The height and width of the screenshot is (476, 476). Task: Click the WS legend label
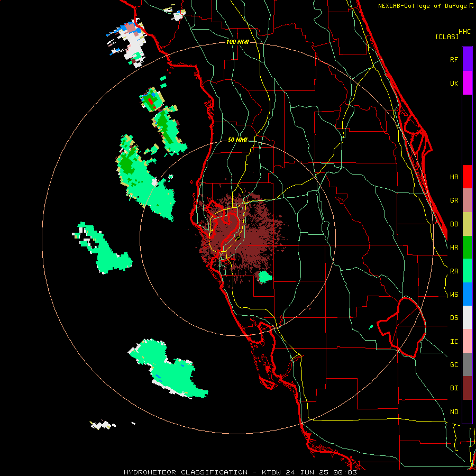tap(454, 295)
